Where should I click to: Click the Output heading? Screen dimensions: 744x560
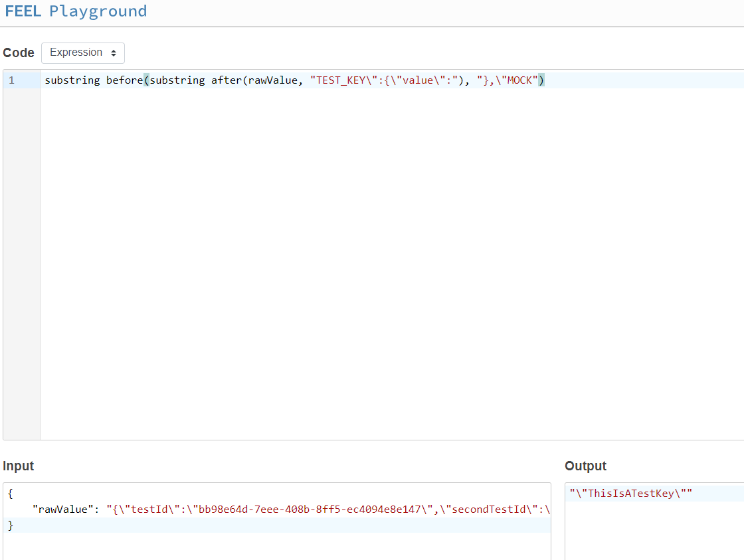pyautogui.click(x=585, y=466)
